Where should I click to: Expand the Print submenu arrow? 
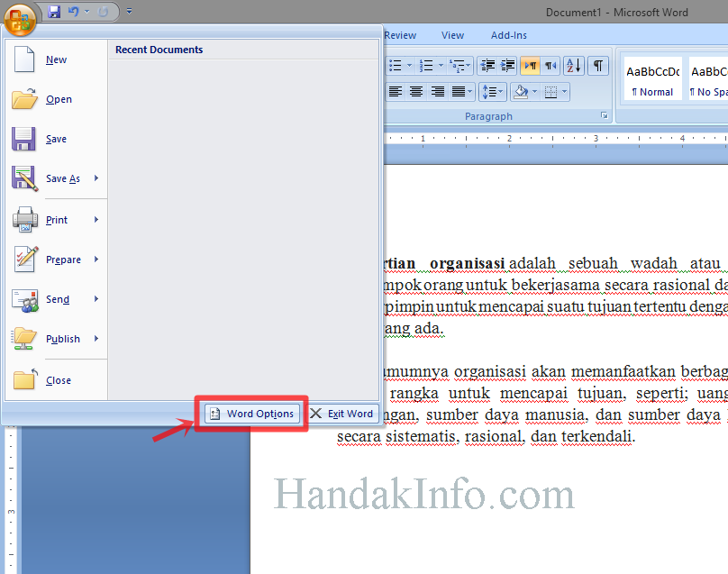[96, 219]
